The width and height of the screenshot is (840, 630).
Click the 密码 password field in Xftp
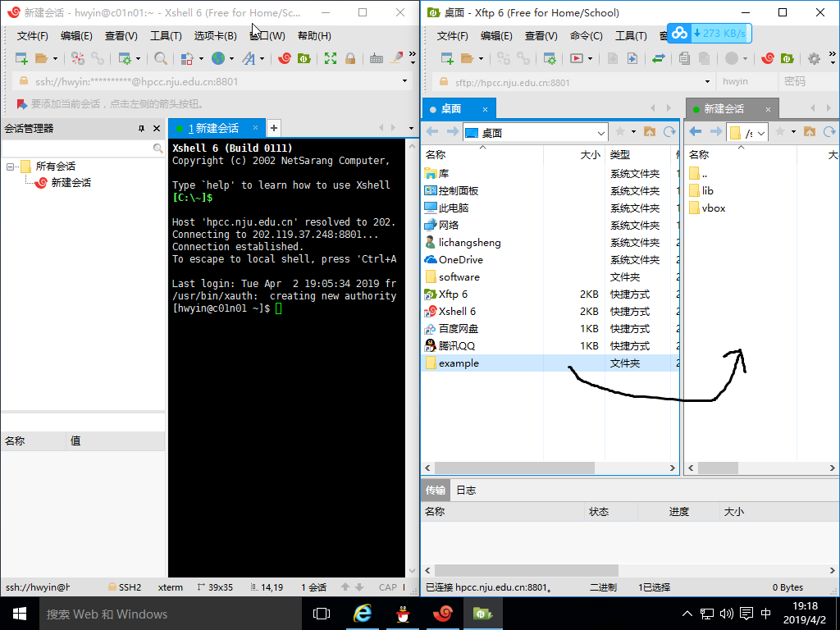pos(806,81)
